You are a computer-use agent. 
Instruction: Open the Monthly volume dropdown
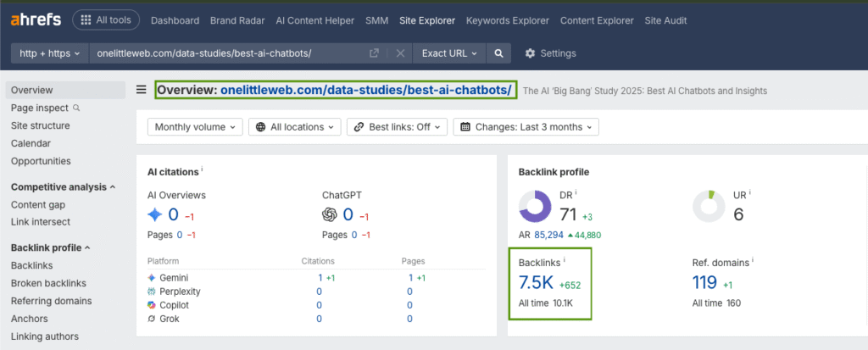[x=196, y=127]
